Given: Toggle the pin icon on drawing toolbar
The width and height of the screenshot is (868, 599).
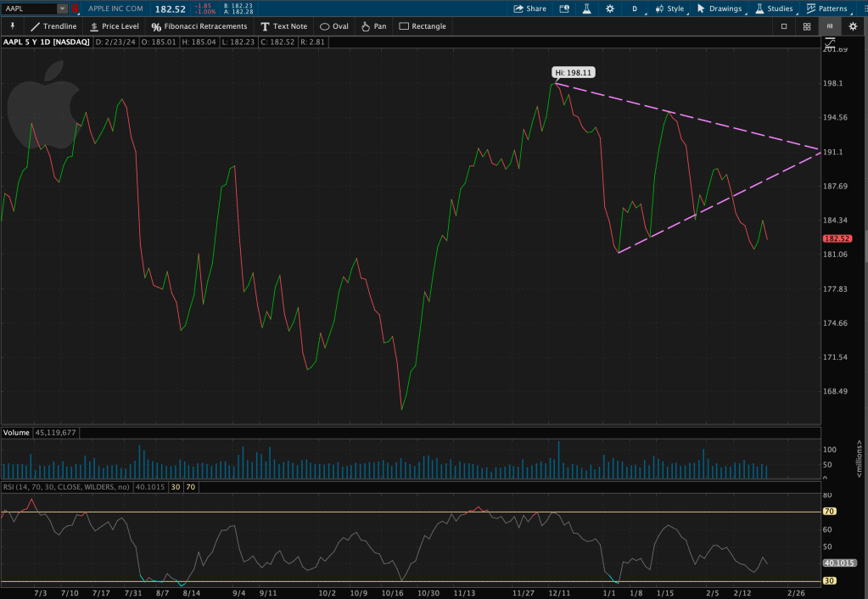Looking at the screenshot, I should pos(13,26).
